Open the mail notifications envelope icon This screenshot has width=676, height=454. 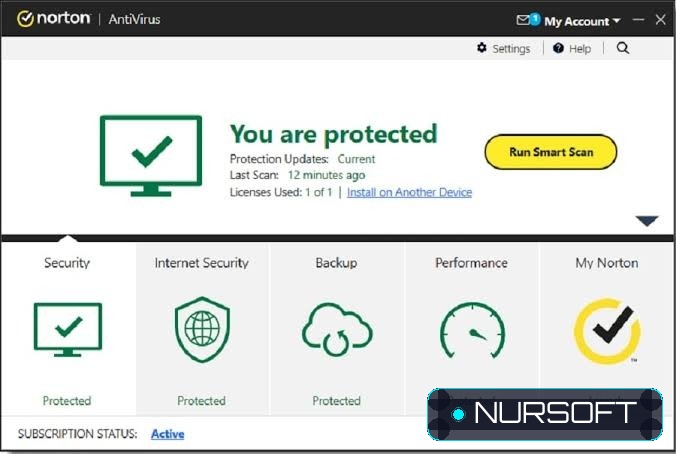tap(523, 20)
